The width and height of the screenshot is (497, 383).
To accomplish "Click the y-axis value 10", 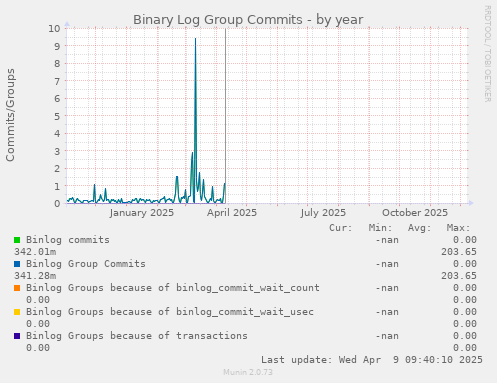I will pyautogui.click(x=54, y=28).
